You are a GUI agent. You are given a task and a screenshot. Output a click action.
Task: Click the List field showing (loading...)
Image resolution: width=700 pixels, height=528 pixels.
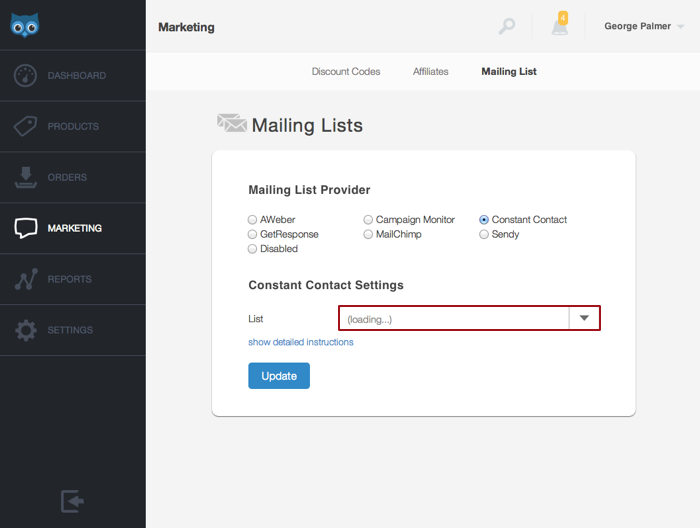(x=469, y=318)
